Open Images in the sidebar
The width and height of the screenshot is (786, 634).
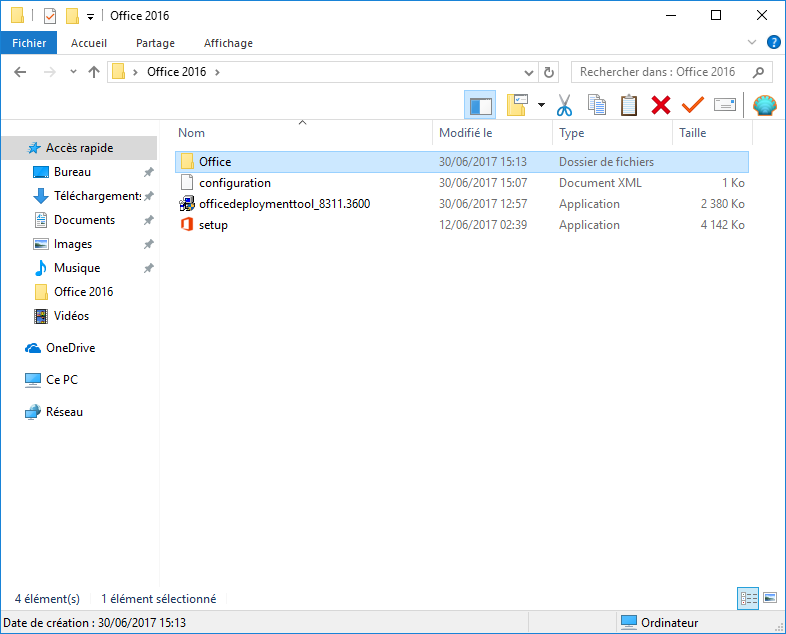73,244
